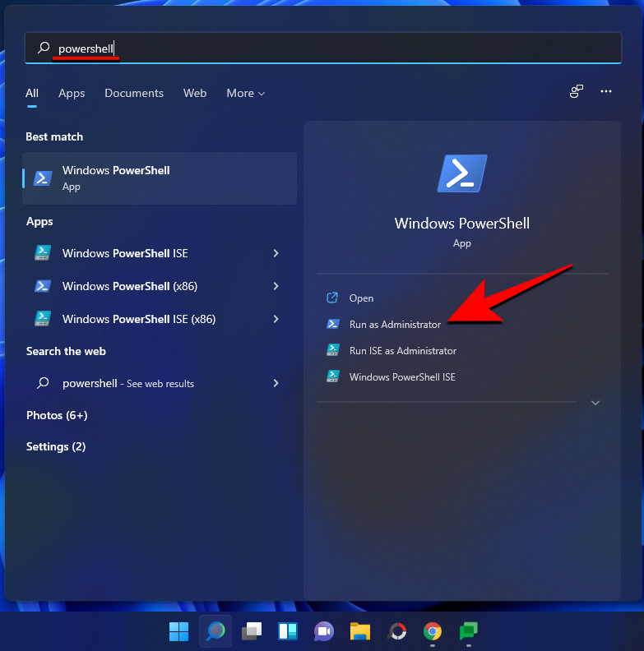Open the Settings (2) results group

[x=56, y=446]
